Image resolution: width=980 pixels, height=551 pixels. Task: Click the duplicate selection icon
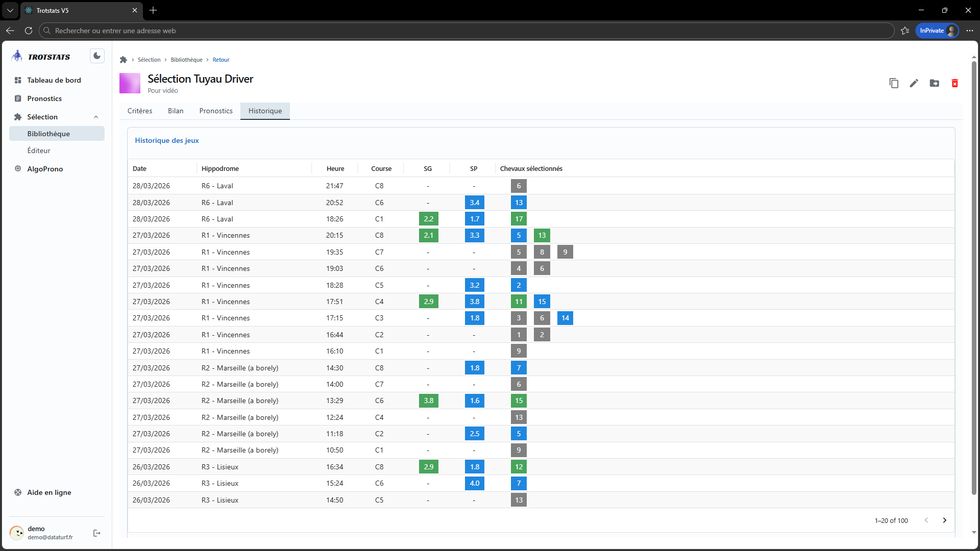coord(894,83)
